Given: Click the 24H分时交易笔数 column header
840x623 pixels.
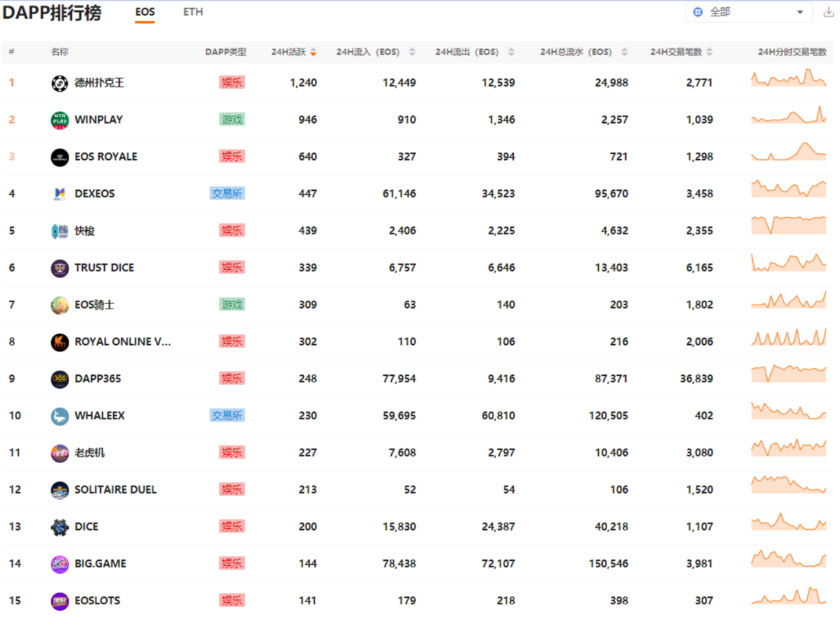Looking at the screenshot, I should (792, 52).
